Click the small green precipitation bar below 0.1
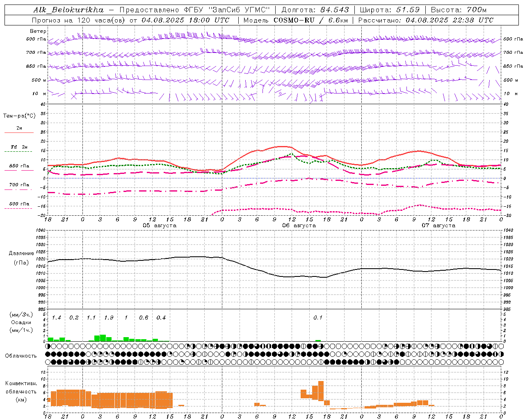Screen dimensions: 525x420 (x=318, y=340)
